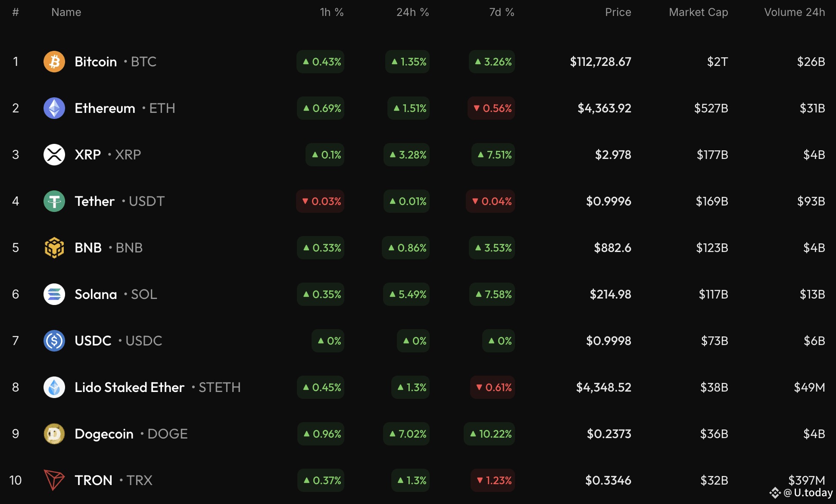Click Solana's 24h change badge 5.49%
The image size is (836, 504).
(x=406, y=294)
